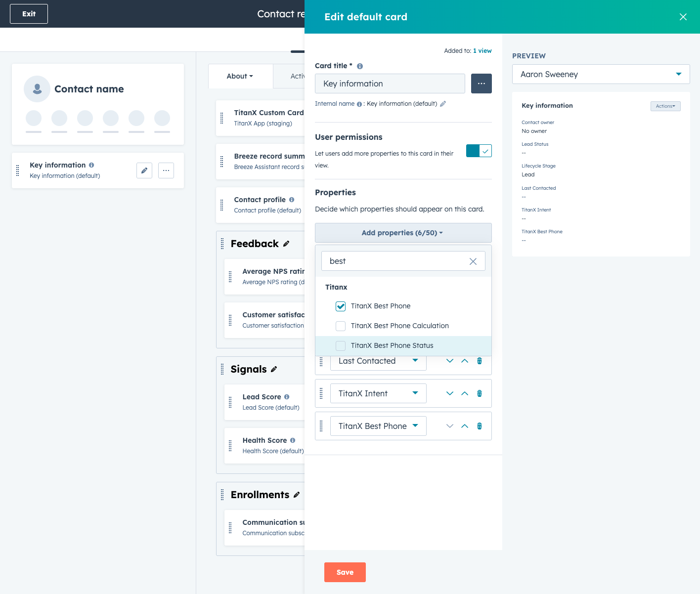Viewport: 700px width, 594px height.
Task: Click 'Key information (default)' sidebar subtitle
Action: click(65, 176)
